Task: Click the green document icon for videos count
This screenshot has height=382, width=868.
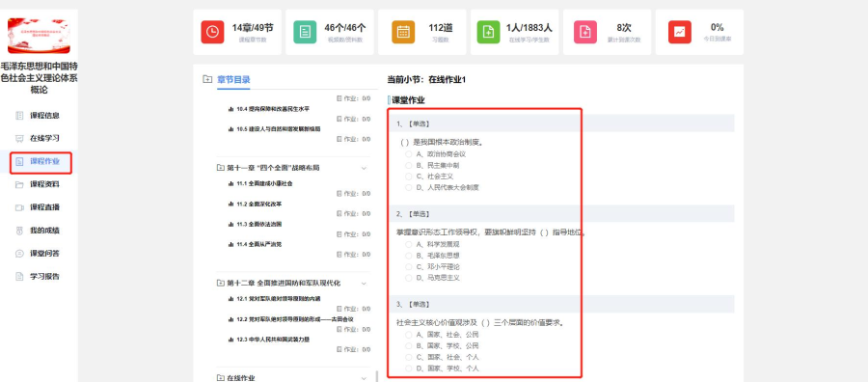Action: (305, 32)
